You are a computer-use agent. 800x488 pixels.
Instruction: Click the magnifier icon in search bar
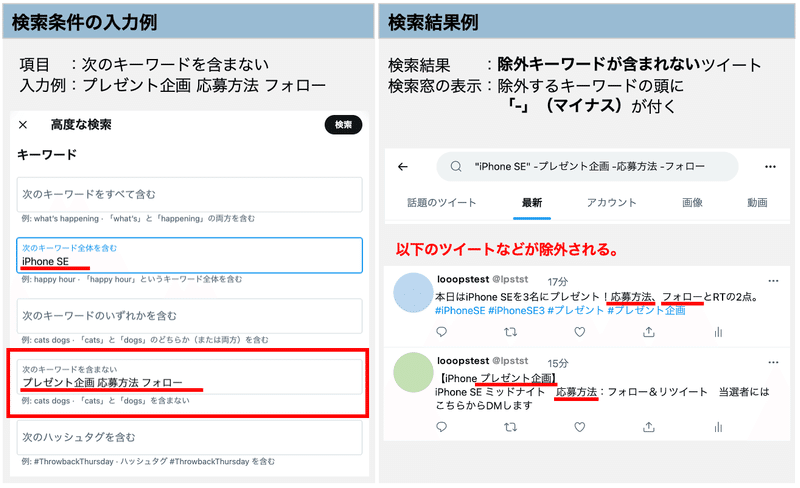point(456,166)
